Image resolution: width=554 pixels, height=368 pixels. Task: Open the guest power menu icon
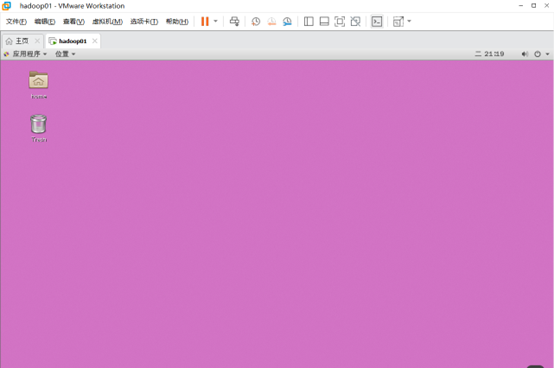click(x=537, y=54)
